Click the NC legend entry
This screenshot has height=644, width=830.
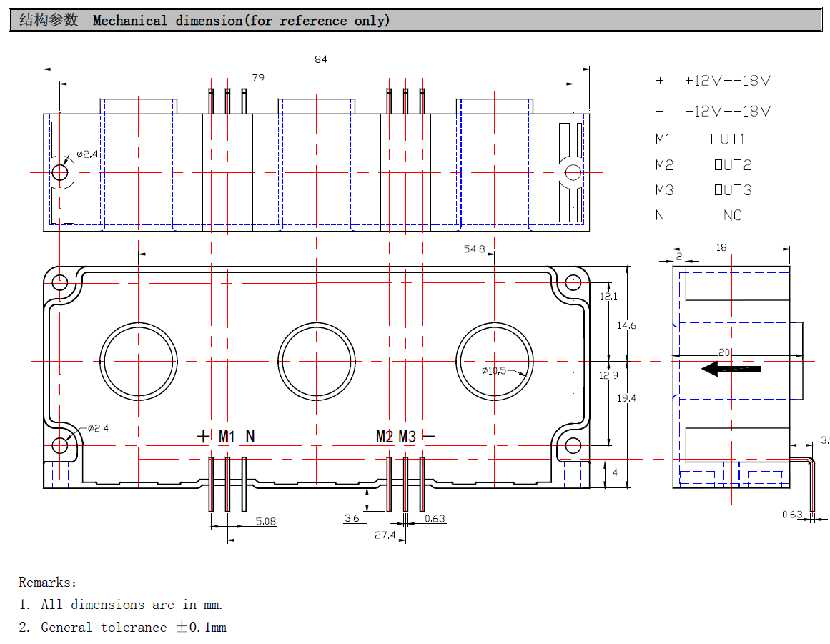point(732,215)
